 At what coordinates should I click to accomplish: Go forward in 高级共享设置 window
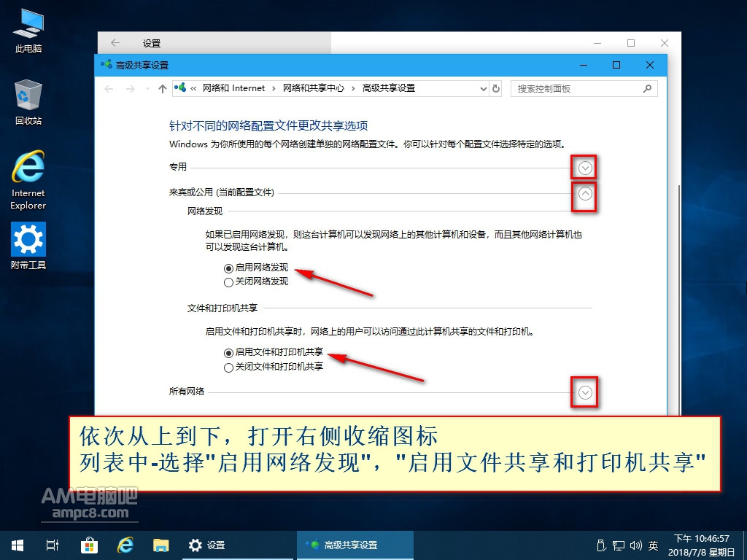point(130,88)
